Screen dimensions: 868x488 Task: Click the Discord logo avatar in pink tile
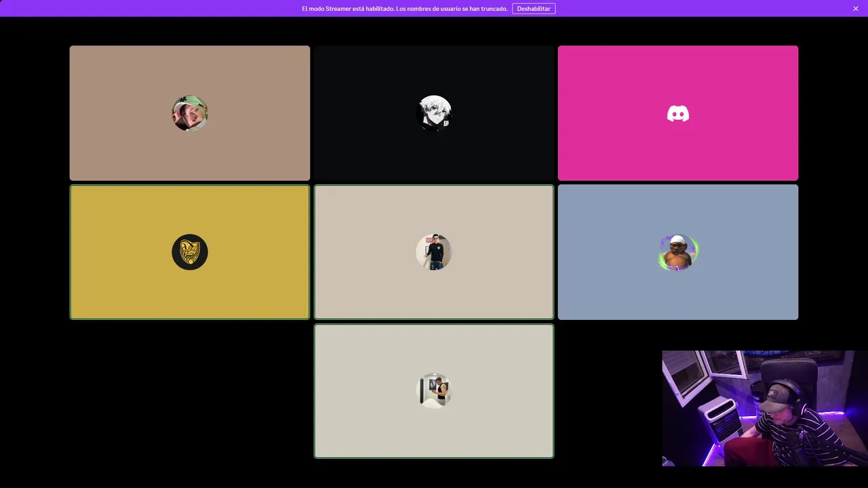point(678,113)
